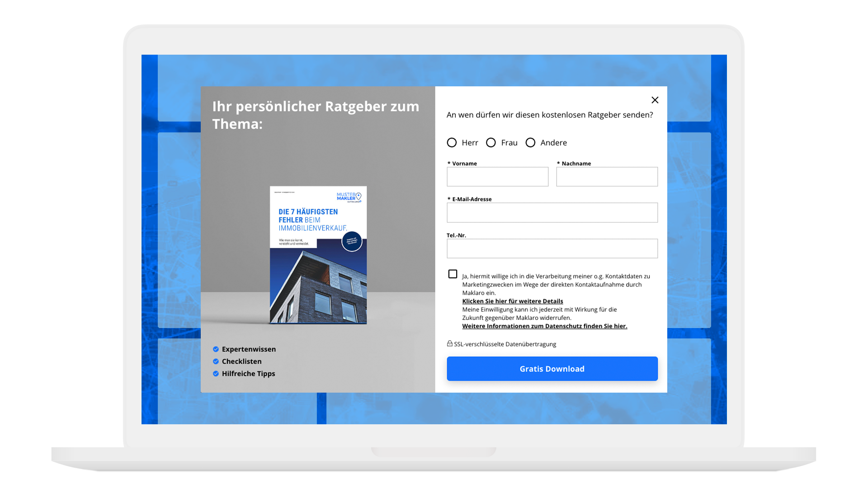Click the E-Mail-Adresse input field
The width and height of the screenshot is (868, 488).
point(552,213)
